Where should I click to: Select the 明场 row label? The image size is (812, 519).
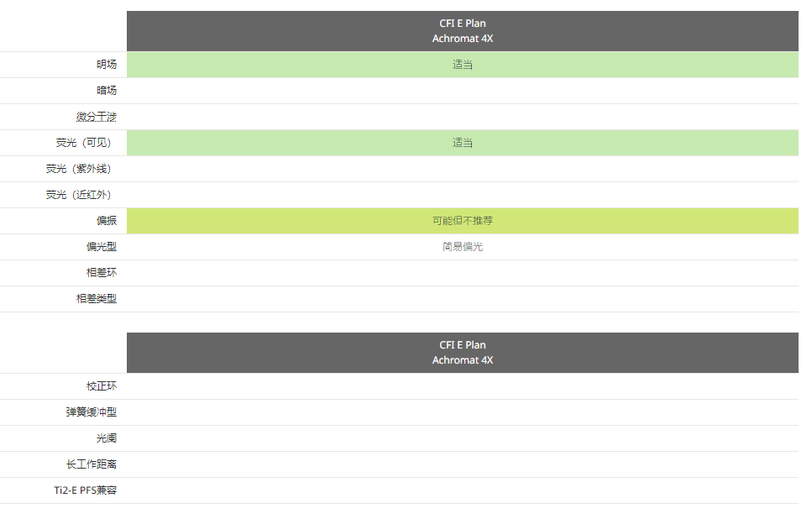pyautogui.click(x=106, y=65)
